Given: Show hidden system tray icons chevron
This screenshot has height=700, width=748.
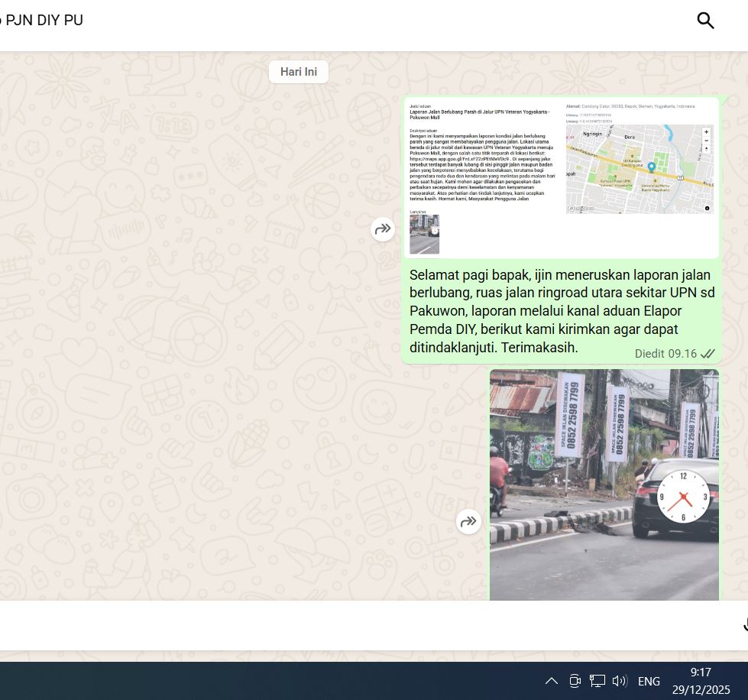Looking at the screenshot, I should [551, 681].
